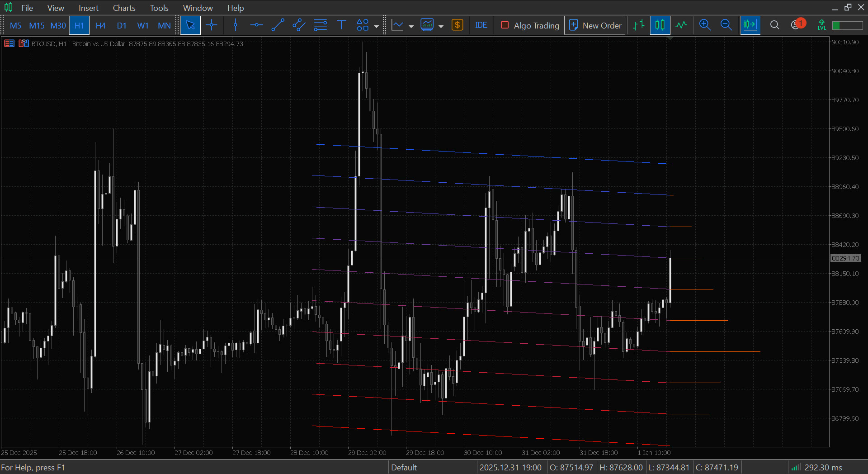Select the Fibonacci retracement tool
The image size is (868, 474).
click(x=320, y=25)
